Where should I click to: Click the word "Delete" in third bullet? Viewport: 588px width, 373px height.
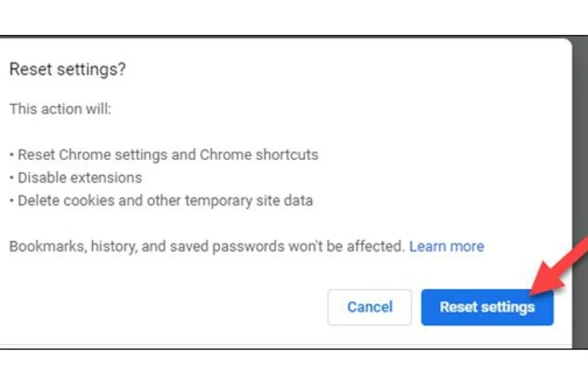tap(39, 201)
